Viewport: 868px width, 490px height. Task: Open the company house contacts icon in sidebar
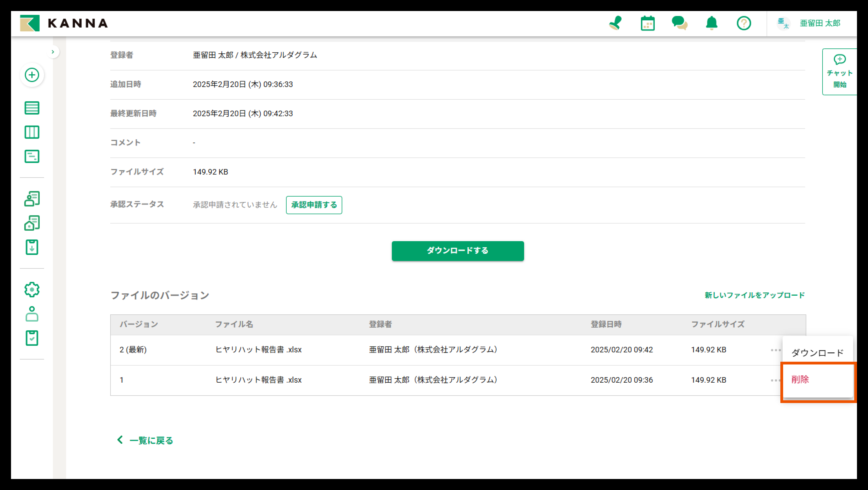tap(32, 223)
